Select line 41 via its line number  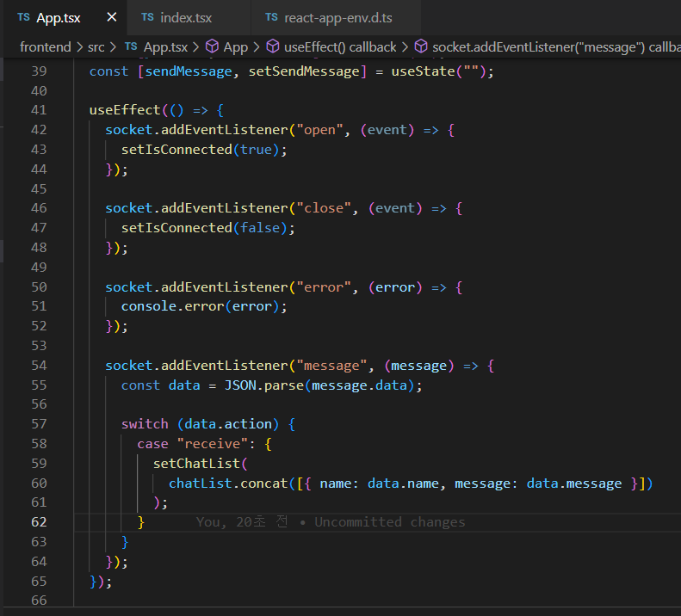39,110
